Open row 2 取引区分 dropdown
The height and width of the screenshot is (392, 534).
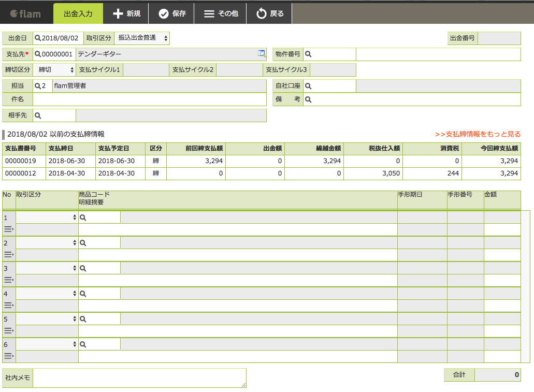click(x=47, y=243)
